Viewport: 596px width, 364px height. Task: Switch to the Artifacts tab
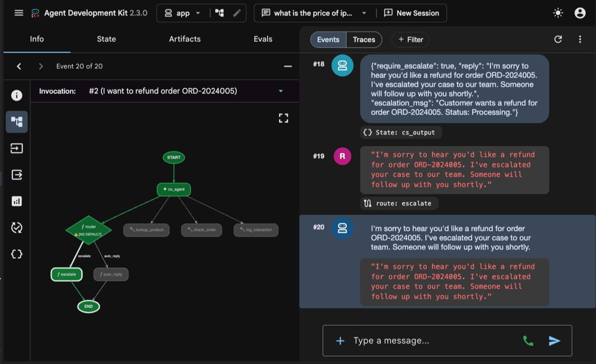click(185, 39)
